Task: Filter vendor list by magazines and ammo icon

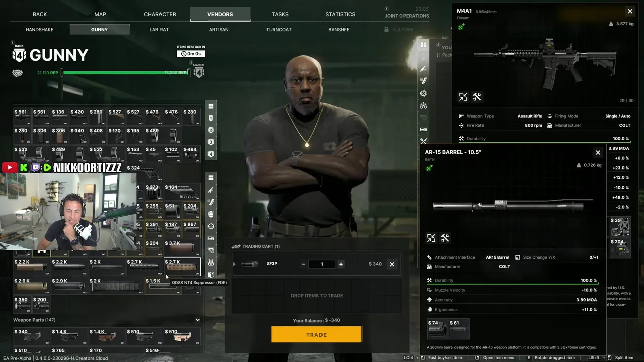Action: coord(211,202)
